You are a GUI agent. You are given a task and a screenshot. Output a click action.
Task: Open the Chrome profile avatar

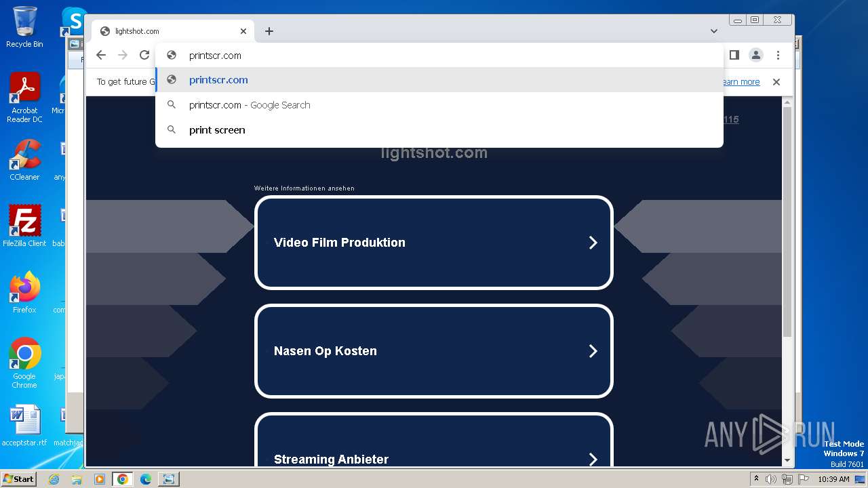756,55
